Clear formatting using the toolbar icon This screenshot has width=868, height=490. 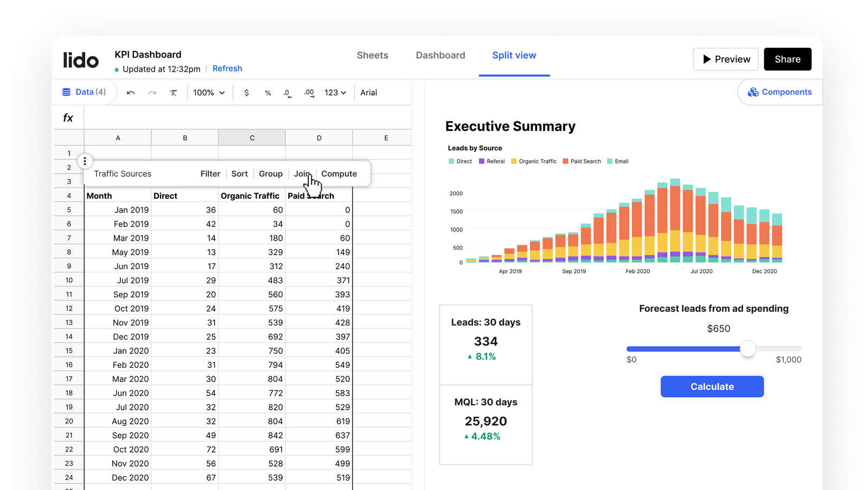(x=174, y=92)
